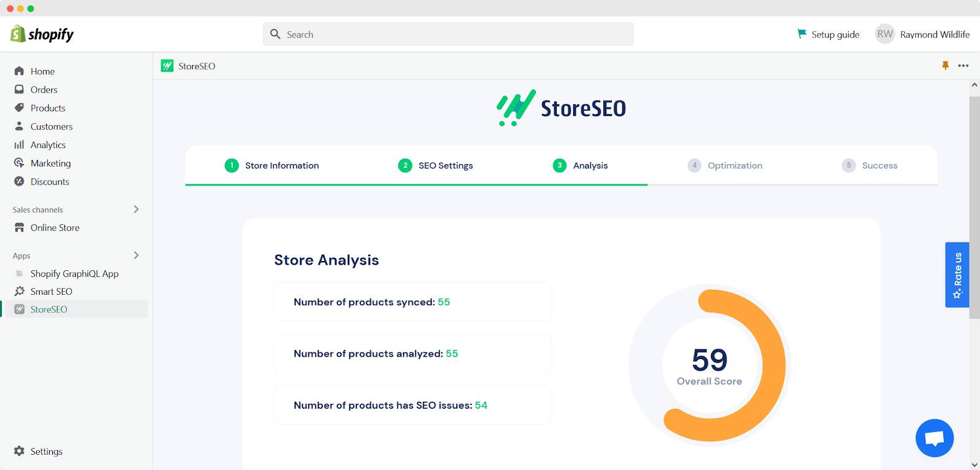The width and height of the screenshot is (980, 470).
Task: Click the RW account avatar
Action: (885, 34)
